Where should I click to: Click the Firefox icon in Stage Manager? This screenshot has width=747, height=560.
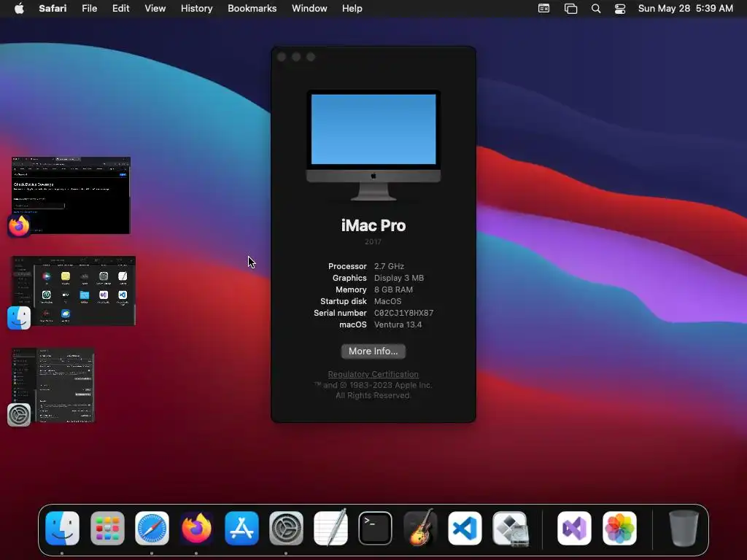click(x=19, y=226)
